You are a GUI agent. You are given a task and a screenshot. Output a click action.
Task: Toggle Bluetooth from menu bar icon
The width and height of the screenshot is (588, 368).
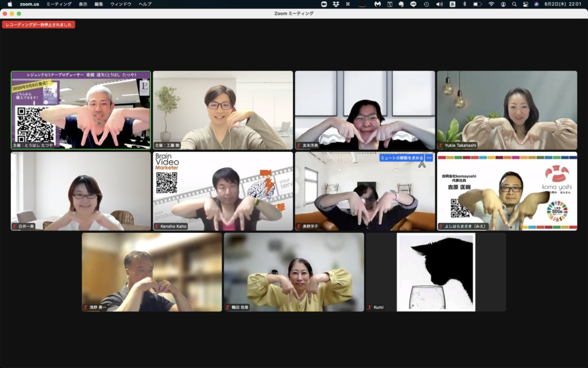click(x=465, y=4)
